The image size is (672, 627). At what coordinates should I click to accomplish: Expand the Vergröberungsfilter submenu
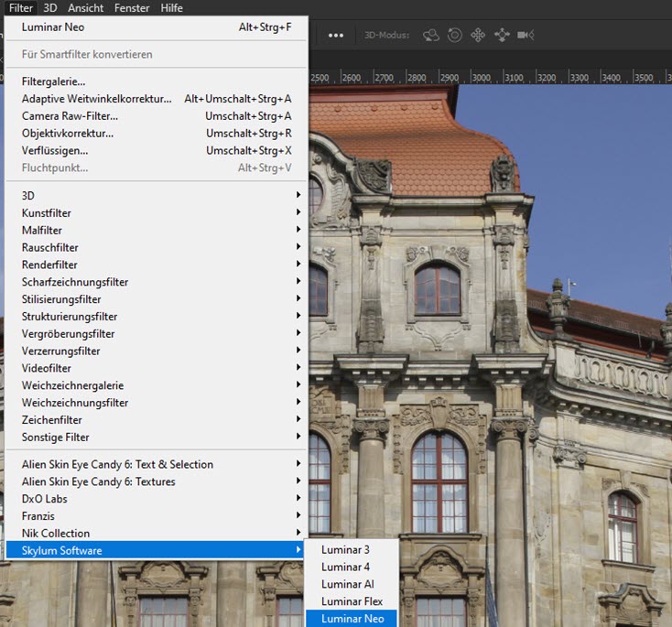(157, 334)
